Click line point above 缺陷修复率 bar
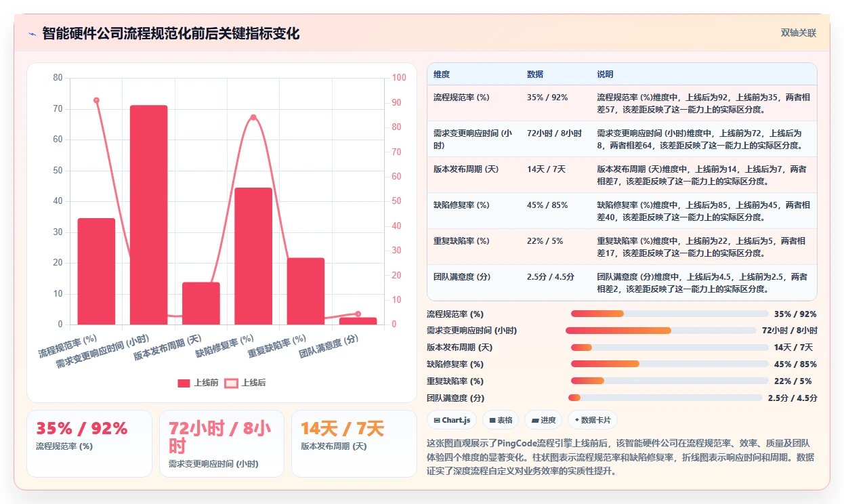The height and width of the screenshot is (504, 844). pos(253,117)
